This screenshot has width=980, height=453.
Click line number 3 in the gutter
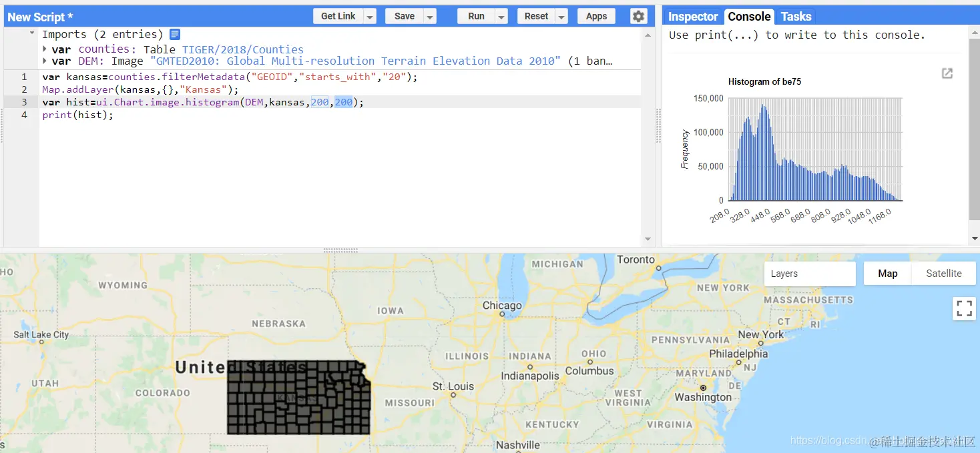click(x=24, y=102)
